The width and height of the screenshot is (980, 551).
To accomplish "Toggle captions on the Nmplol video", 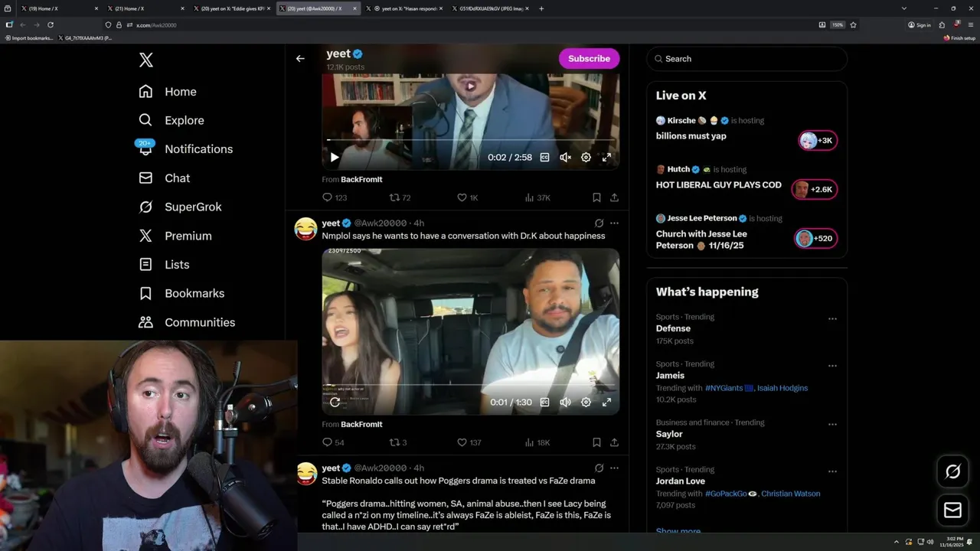I will (x=545, y=402).
